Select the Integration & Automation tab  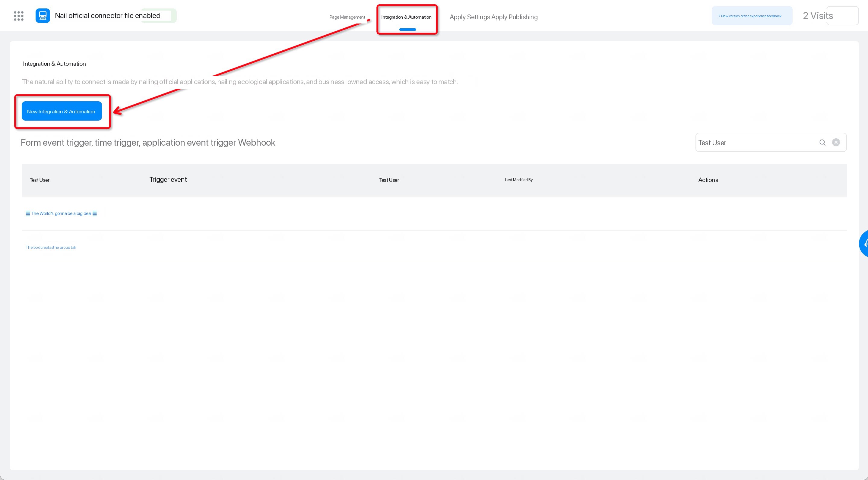click(406, 17)
